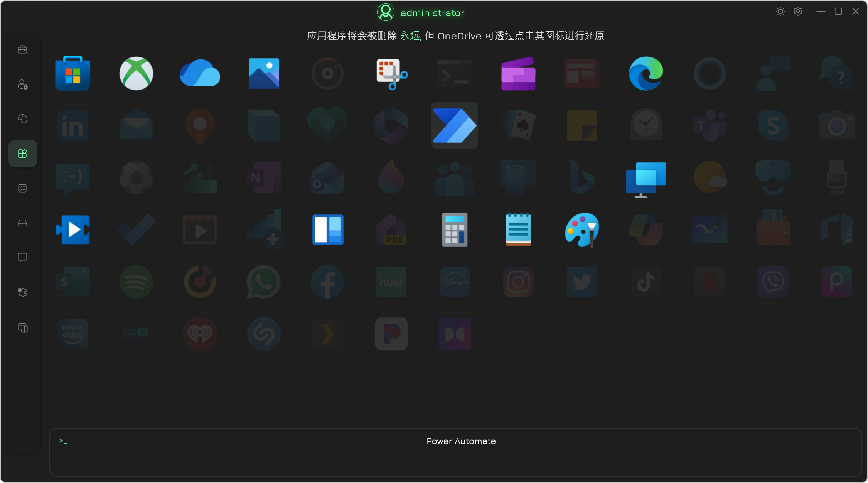The width and height of the screenshot is (868, 483).
Task: Select the dimmed Dolby icon
Action: (455, 334)
